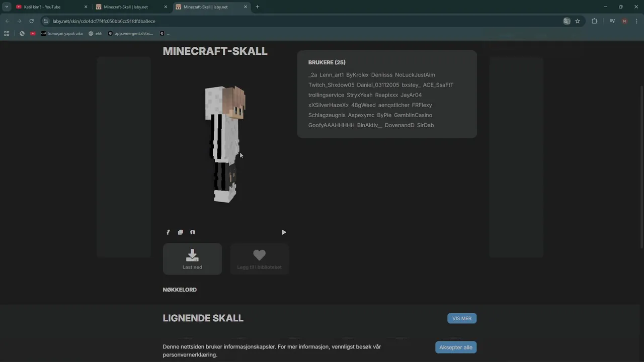Open the Chrome three-dot menu
This screenshot has height=362, width=644.
[x=636, y=21]
